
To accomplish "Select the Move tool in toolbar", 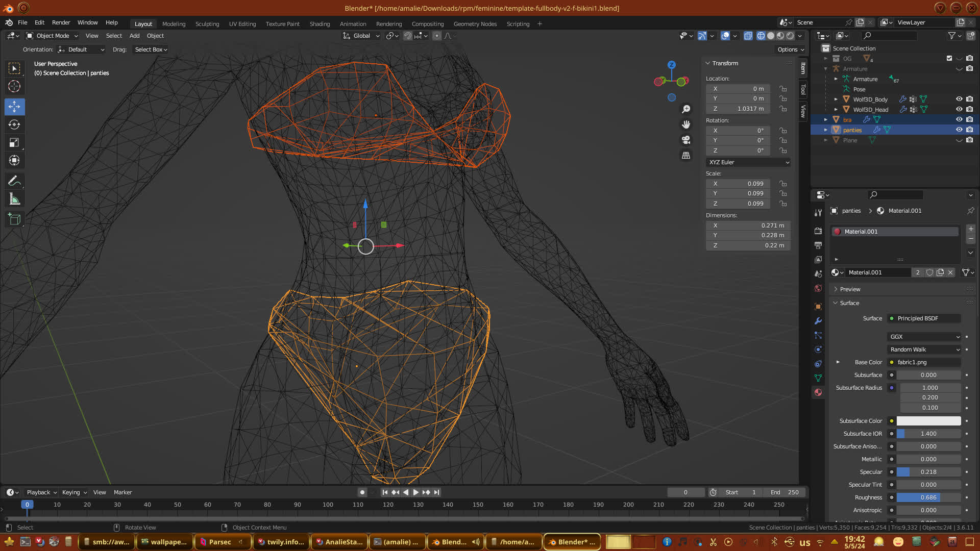I will pos(14,107).
